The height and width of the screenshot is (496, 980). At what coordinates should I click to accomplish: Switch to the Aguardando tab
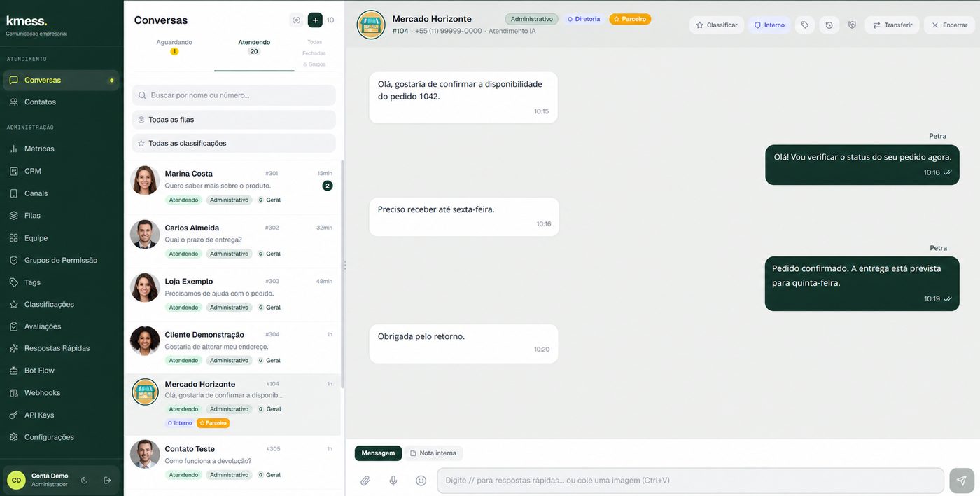click(174, 46)
